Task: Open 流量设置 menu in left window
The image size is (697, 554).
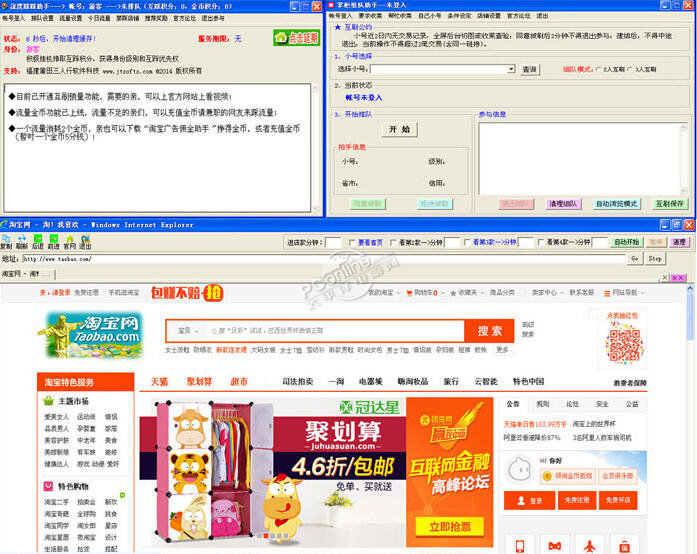Action: click(x=71, y=18)
